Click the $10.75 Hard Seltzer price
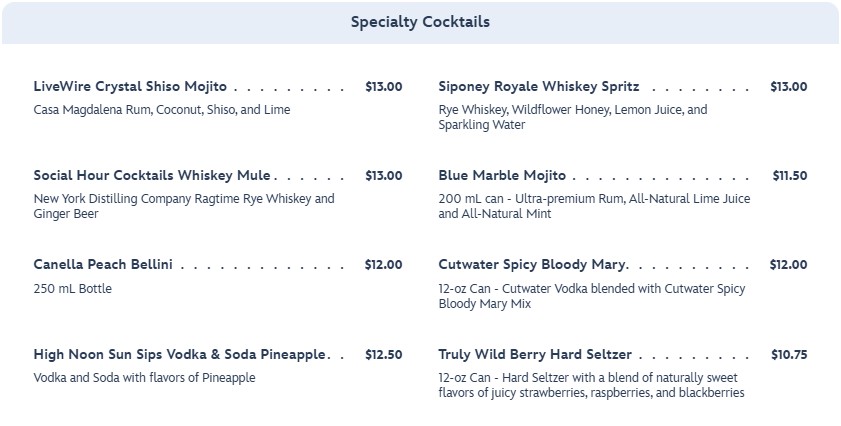The width and height of the screenshot is (841, 426). point(788,355)
